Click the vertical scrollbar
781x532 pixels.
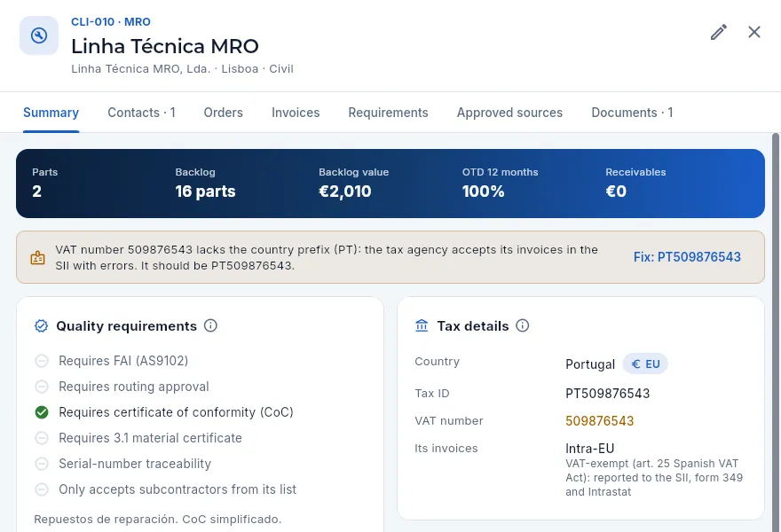776,332
